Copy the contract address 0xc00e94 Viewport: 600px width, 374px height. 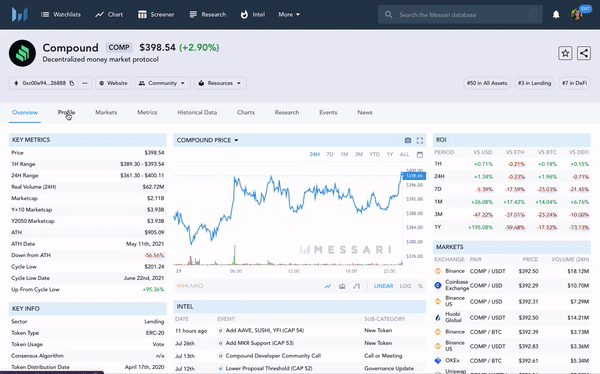72,83
